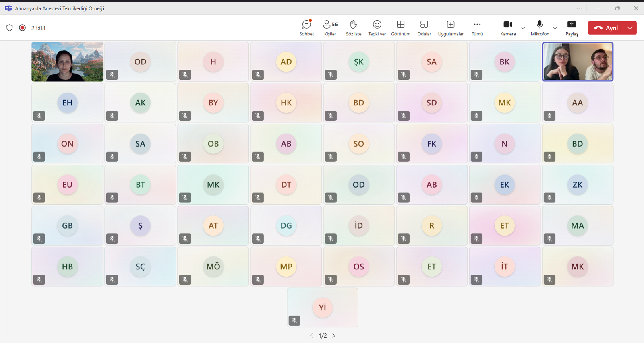Select the İD participant avatar
Image resolution: width=644 pixels, height=343 pixels.
coord(359,225)
